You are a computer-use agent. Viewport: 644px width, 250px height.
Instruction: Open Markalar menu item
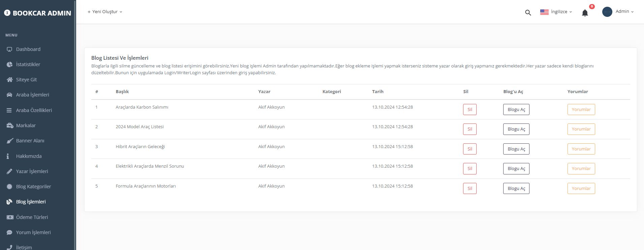coord(26,126)
